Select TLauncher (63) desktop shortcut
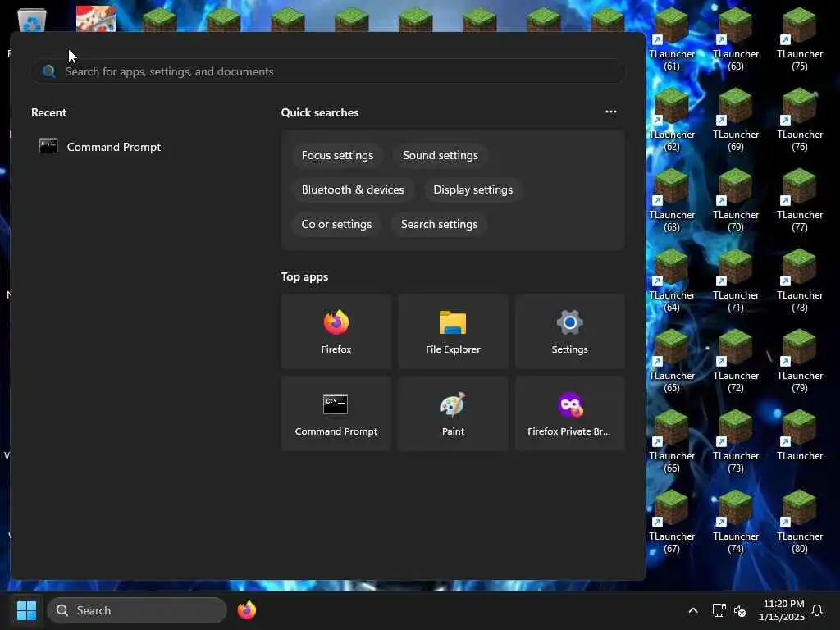The height and width of the screenshot is (630, 840). (672, 200)
